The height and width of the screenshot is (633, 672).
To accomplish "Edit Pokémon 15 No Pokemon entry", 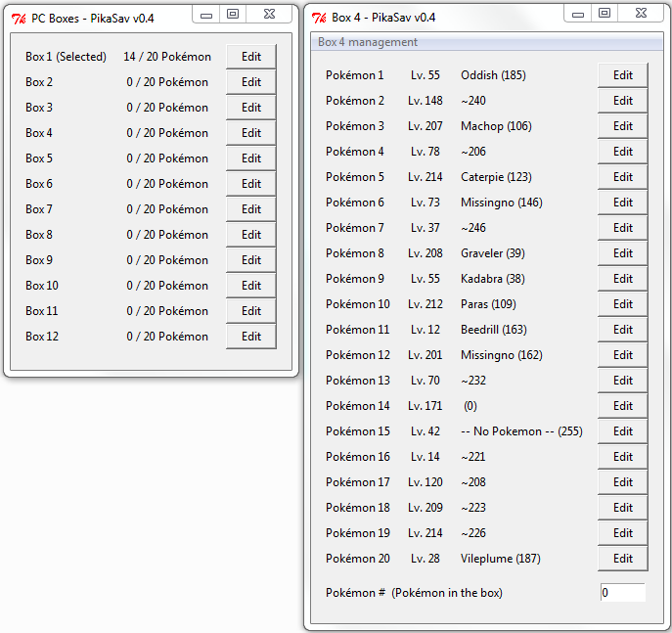I will point(623,431).
